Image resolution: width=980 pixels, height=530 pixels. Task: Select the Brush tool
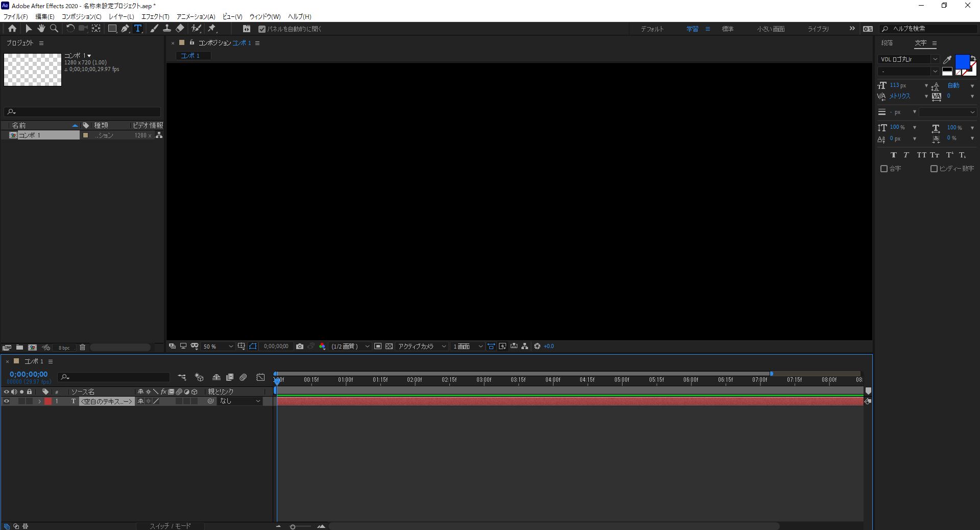154,29
